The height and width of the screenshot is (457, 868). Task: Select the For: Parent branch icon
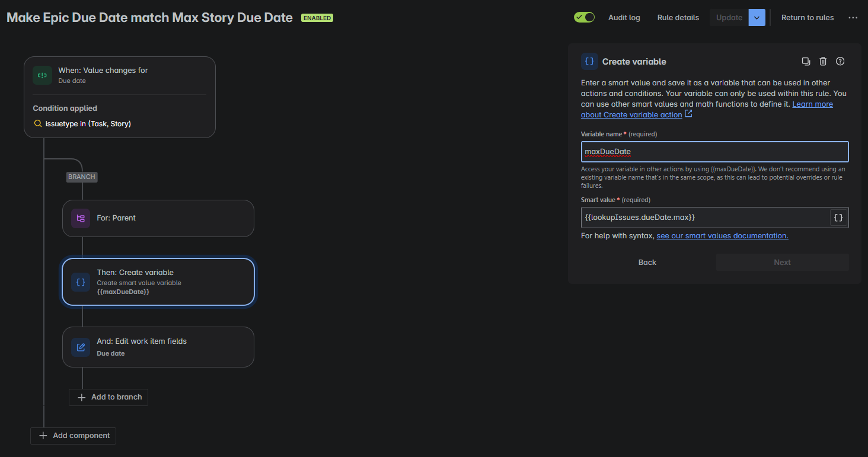point(81,218)
